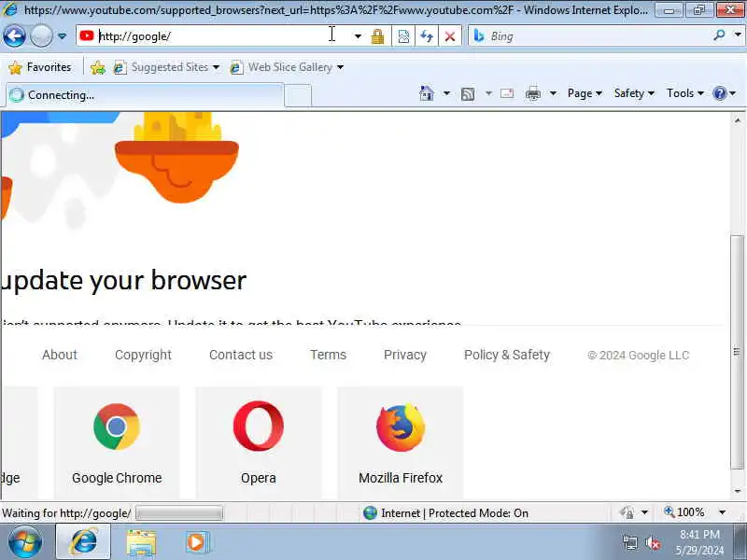Click the Refresh button
747x560 pixels.
coord(427,36)
